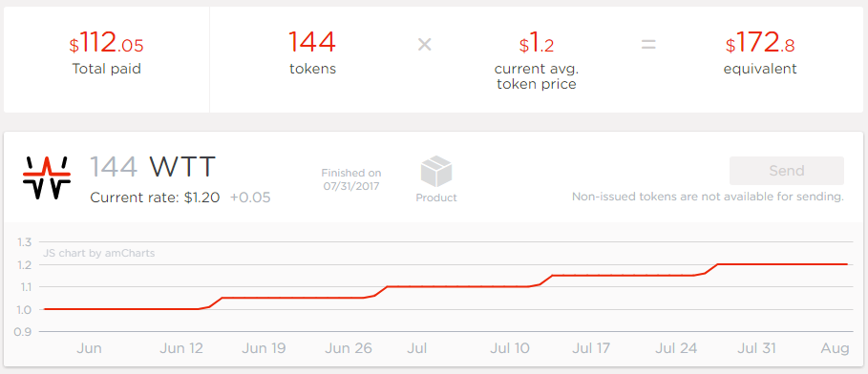The height and width of the screenshot is (374, 868).
Task: Click the equals sign symbol
Action: pos(648,45)
